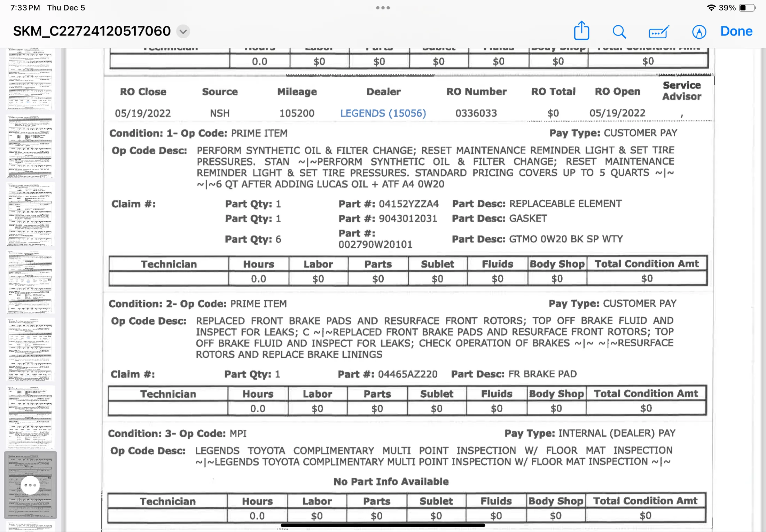
Task: Tap RO Number 0336033
Action: pyautogui.click(x=476, y=113)
